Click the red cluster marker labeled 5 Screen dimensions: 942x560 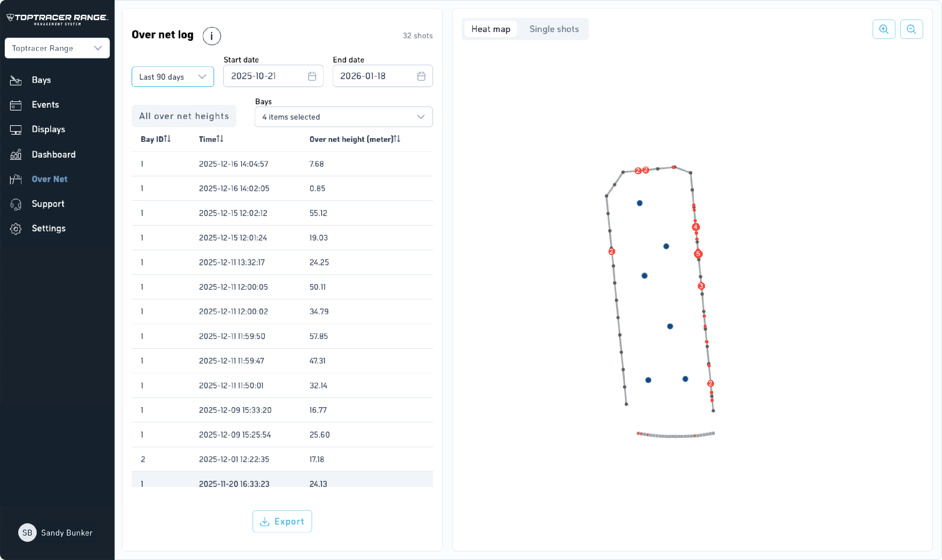[x=698, y=254]
